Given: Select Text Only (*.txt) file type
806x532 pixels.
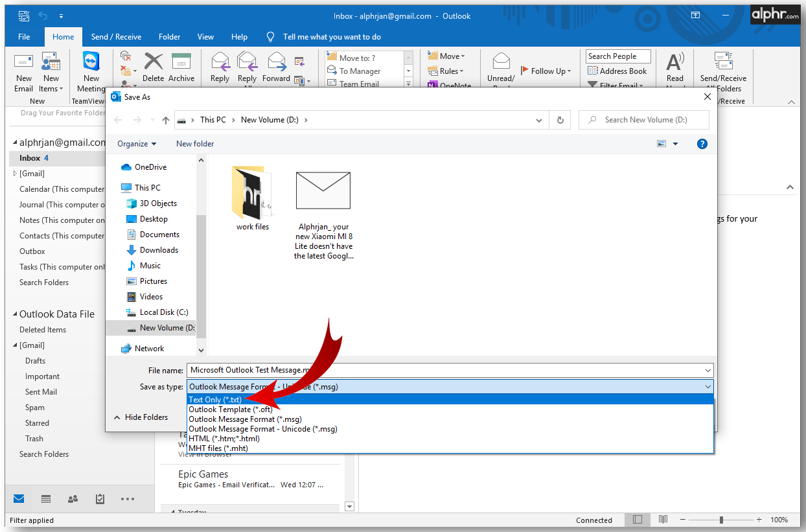Looking at the screenshot, I should coord(215,400).
